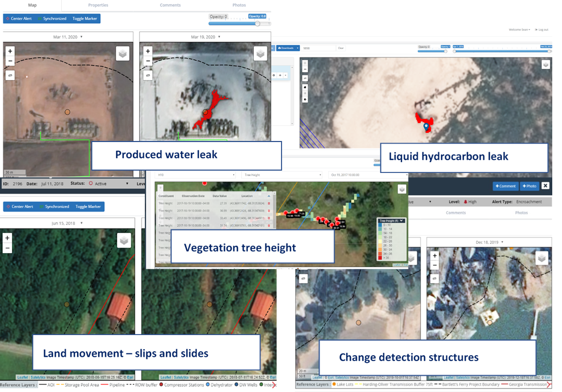562x392 pixels.
Task: Click the 9898 search input field
Action: coord(318,48)
